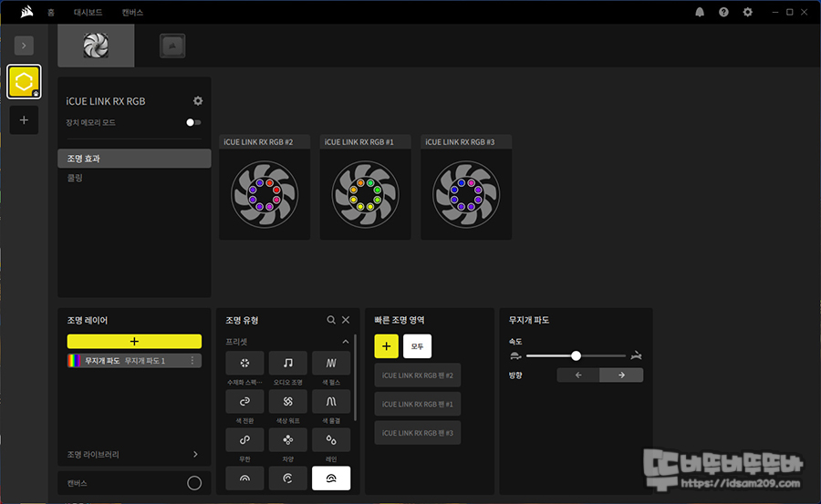Click the 빠른 조명 영역 panel title
821x504 pixels.
[x=399, y=320]
